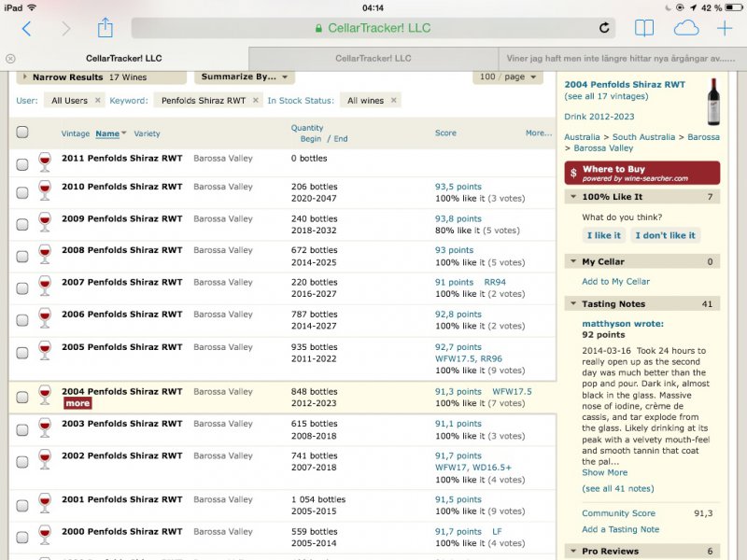The image size is (747, 560).
Task: Click wine glass icon for 2005 vintage
Action: [45, 351]
